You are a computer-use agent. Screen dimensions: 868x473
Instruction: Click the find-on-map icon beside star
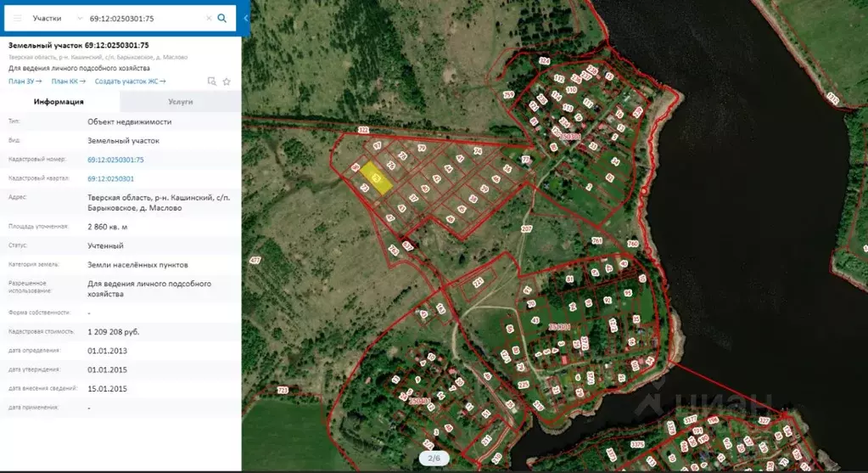(x=212, y=82)
